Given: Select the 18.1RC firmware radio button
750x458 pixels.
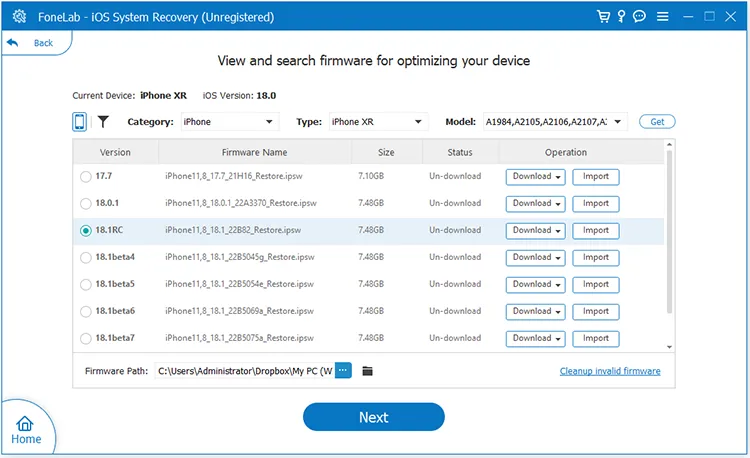Looking at the screenshot, I should (x=86, y=230).
